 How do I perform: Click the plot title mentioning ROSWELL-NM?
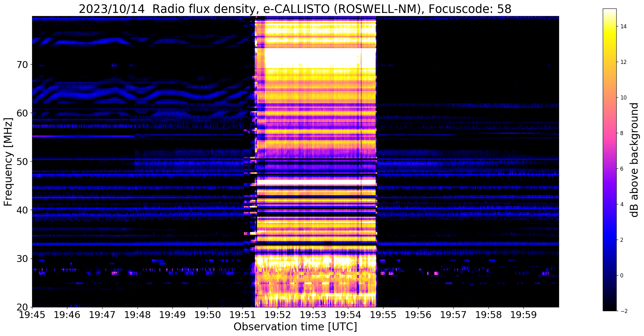point(295,9)
